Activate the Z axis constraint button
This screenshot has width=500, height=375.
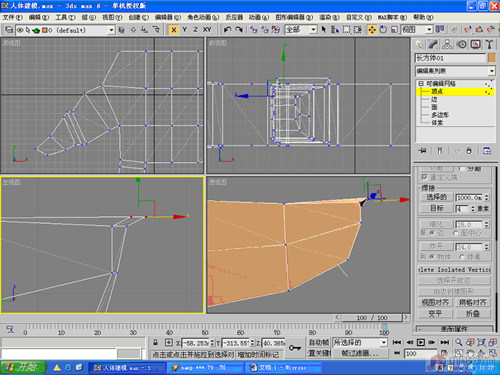coord(196,30)
